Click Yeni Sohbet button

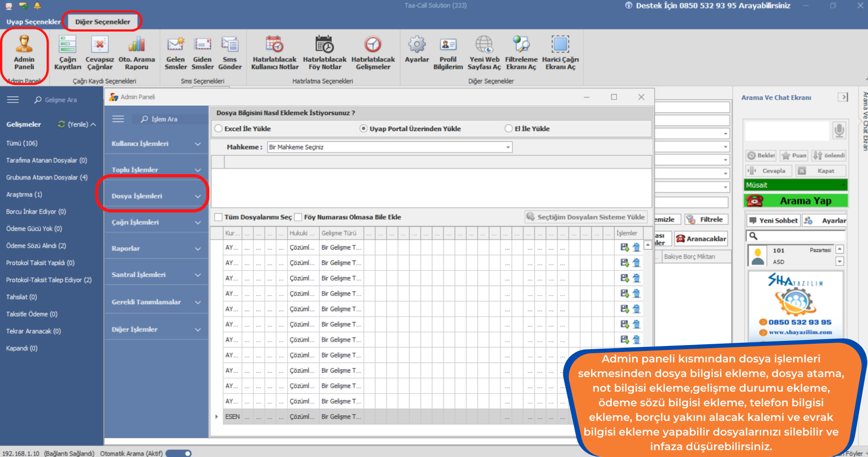(x=773, y=220)
